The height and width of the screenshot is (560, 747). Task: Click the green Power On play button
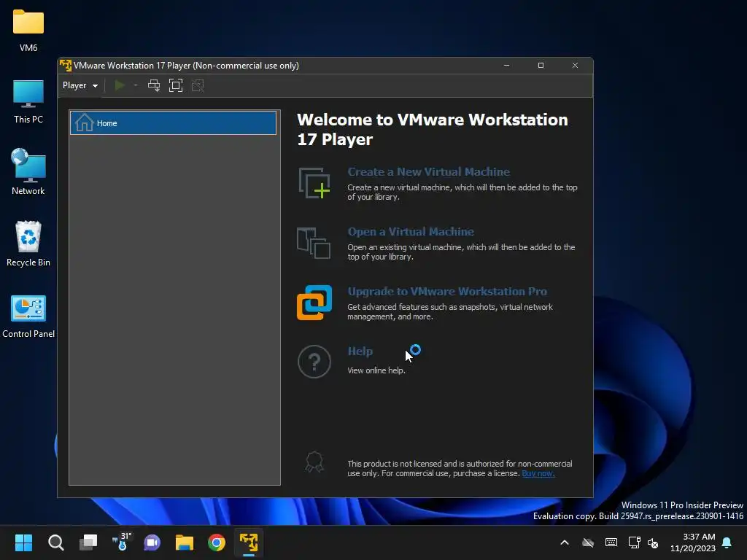coord(120,86)
